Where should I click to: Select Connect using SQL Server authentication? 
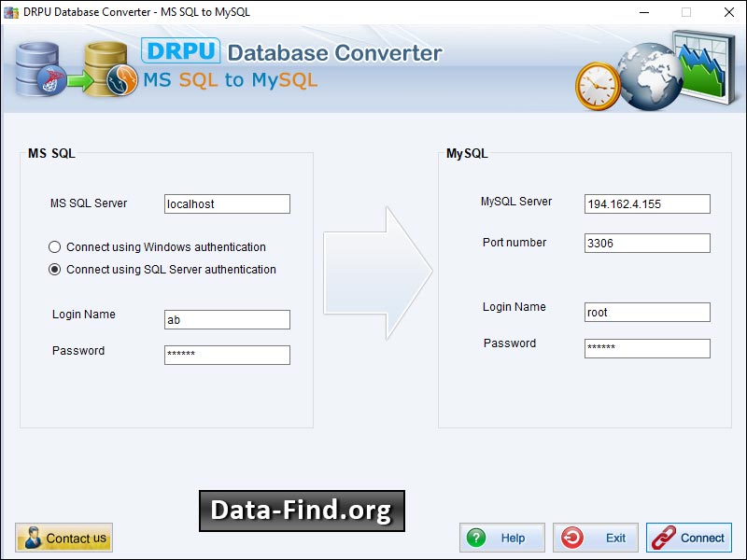coord(54,269)
